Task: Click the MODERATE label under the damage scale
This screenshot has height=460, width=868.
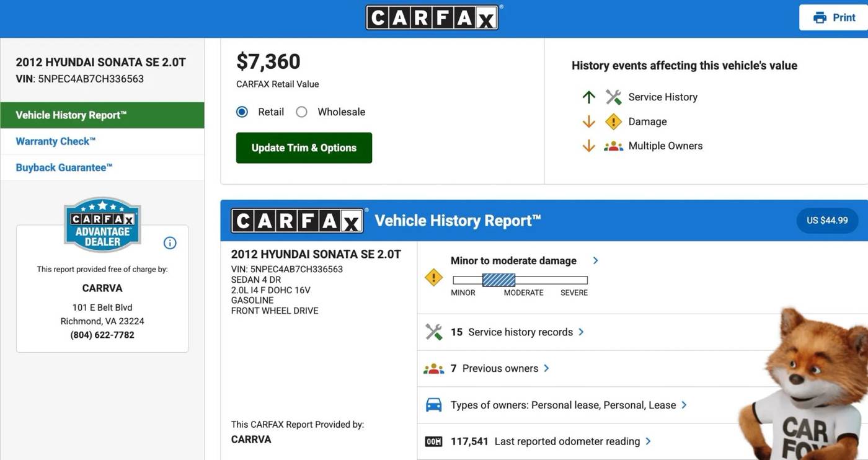Action: [524, 293]
